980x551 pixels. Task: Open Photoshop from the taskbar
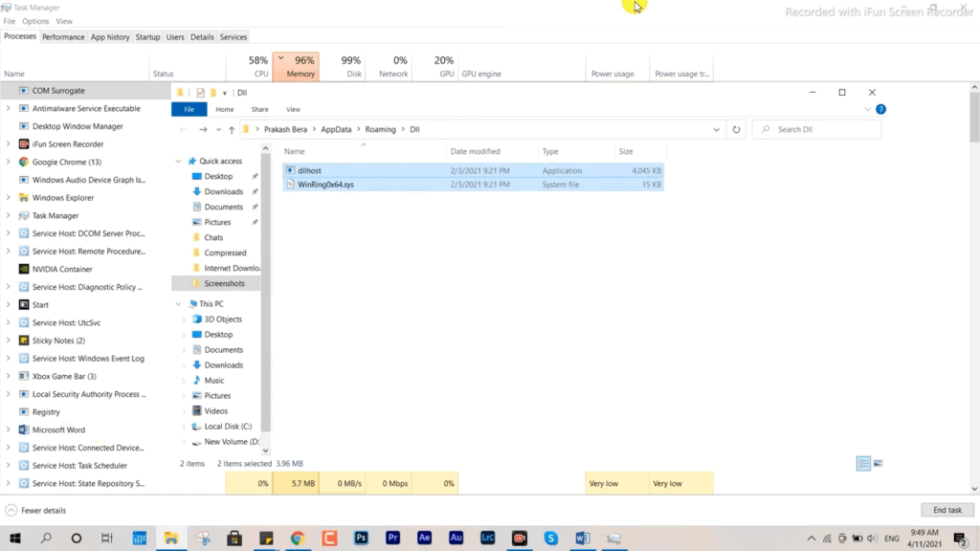[361, 538]
